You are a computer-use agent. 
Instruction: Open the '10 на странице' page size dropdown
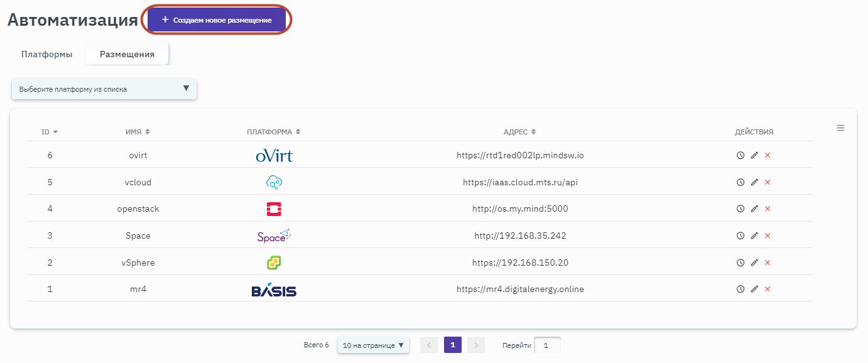click(x=373, y=345)
